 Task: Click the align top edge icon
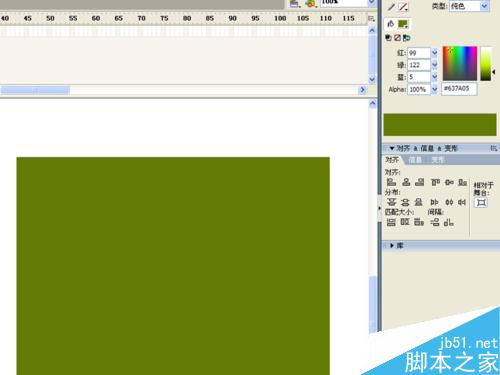coord(435,182)
